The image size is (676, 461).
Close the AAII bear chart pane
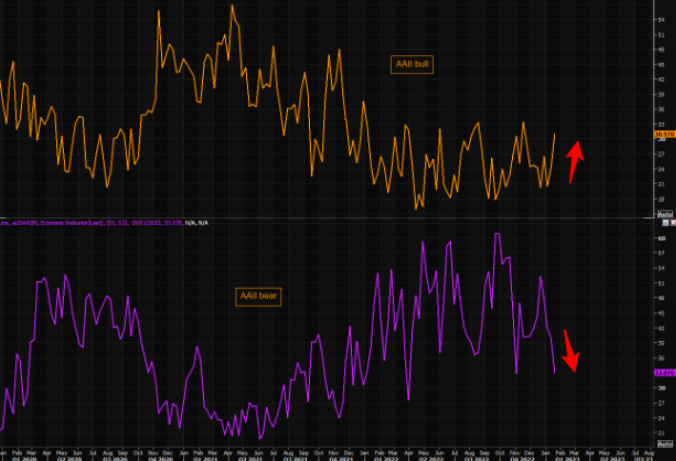point(673,223)
